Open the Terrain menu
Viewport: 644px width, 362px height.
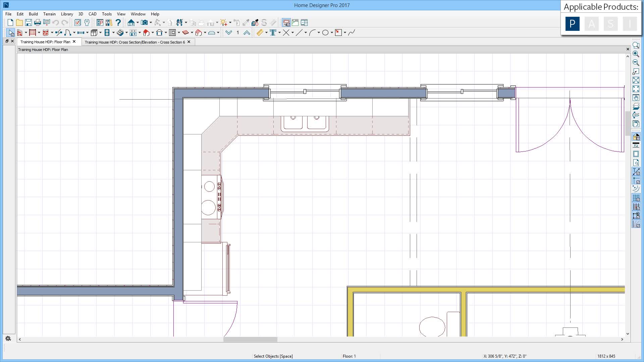[49, 14]
